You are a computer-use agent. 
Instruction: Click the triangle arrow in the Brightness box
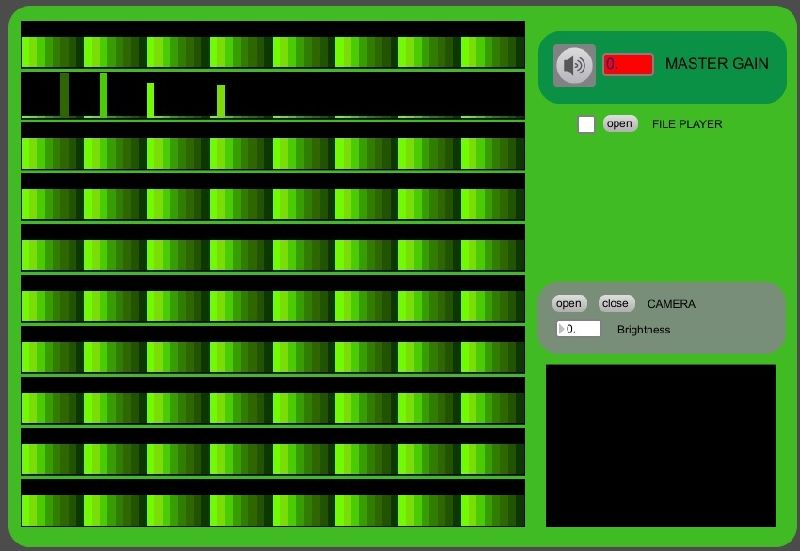click(561, 329)
